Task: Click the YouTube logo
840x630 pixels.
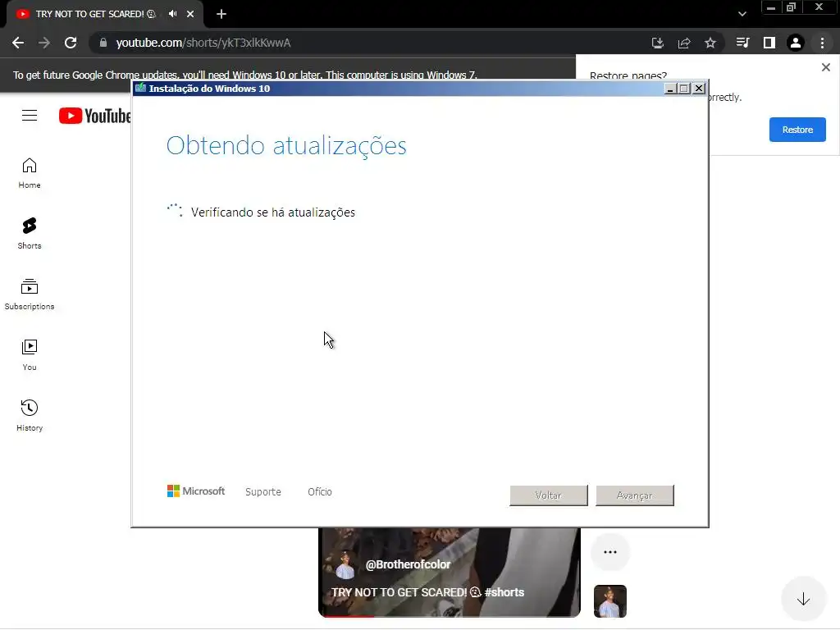Action: pyautogui.click(x=95, y=116)
